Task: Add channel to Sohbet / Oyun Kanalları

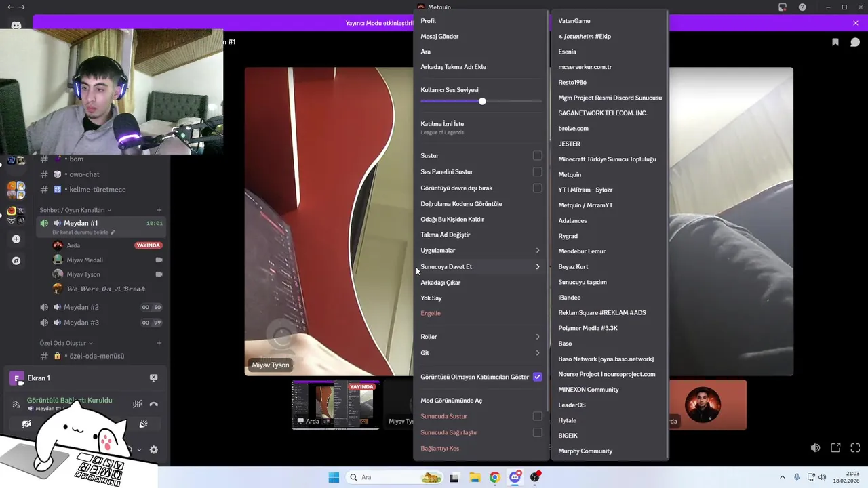Action: point(159,210)
